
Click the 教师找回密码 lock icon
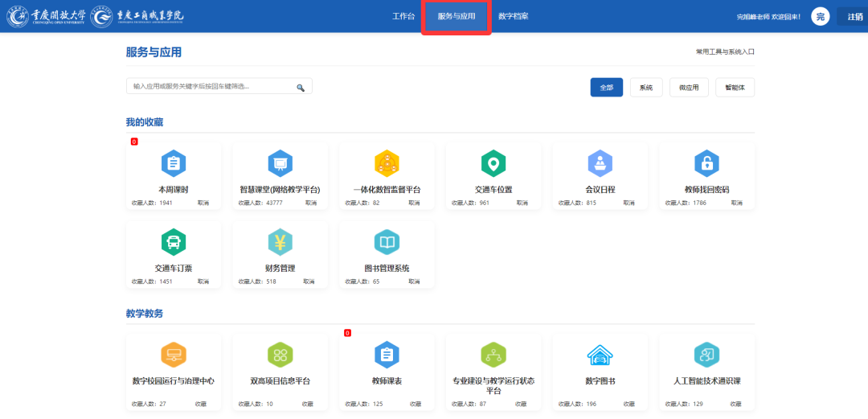point(706,164)
